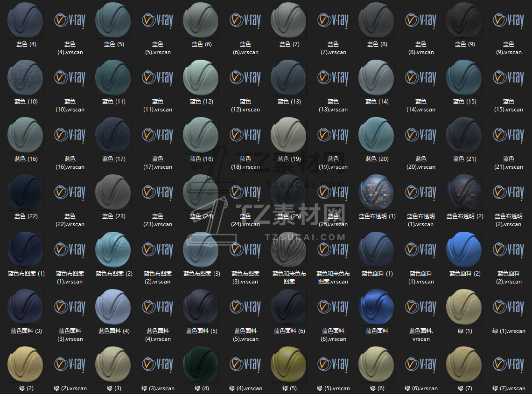Click the 蓝色 (20).vrscan file icon
The height and width of the screenshot is (394, 532).
click(421, 135)
